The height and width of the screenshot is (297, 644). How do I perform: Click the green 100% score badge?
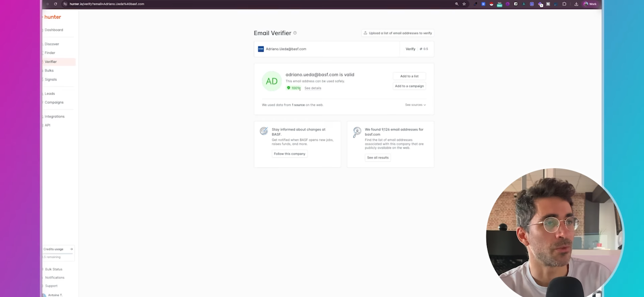click(294, 88)
